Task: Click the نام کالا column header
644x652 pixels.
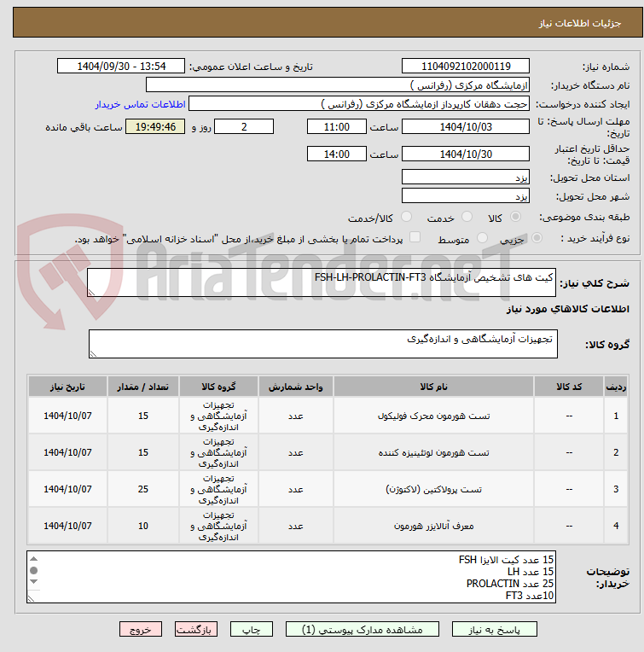Action: click(433, 387)
